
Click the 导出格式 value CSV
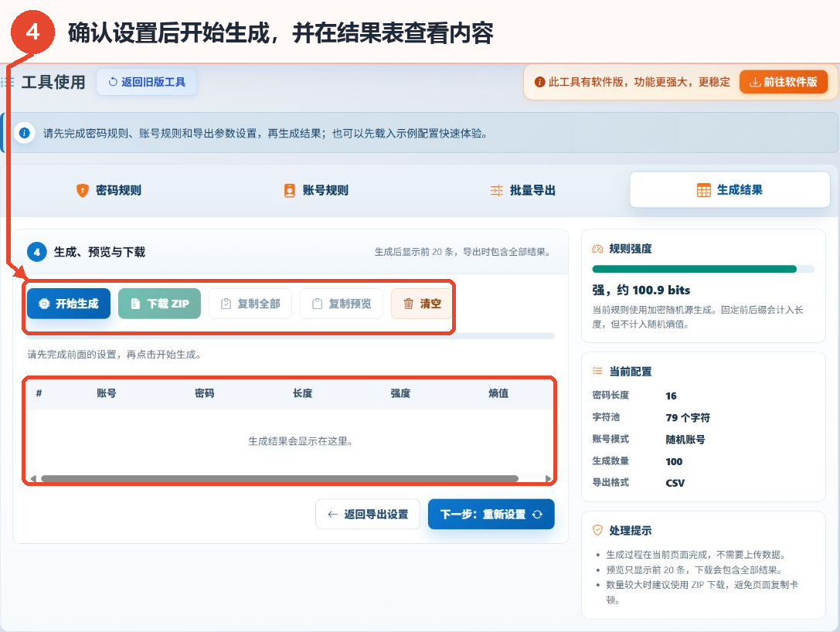(x=675, y=483)
